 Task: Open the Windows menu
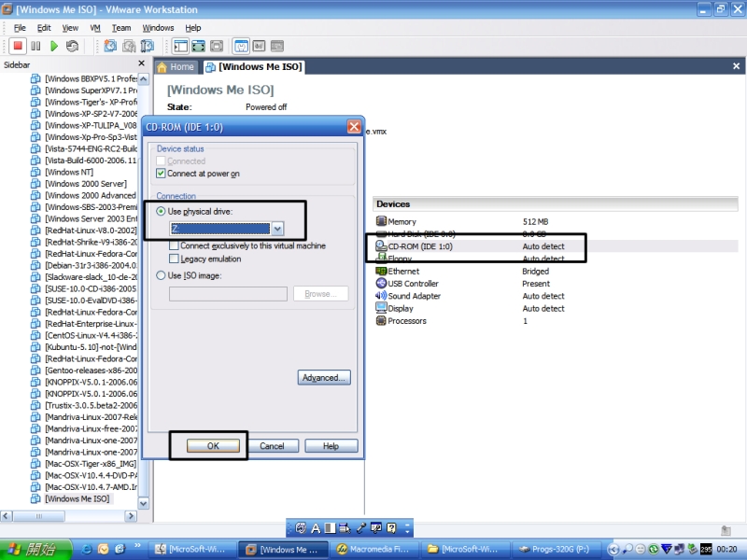click(x=158, y=28)
